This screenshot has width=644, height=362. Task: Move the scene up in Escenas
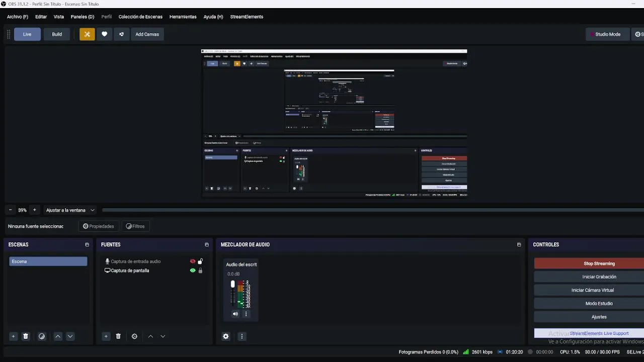pyautogui.click(x=58, y=336)
